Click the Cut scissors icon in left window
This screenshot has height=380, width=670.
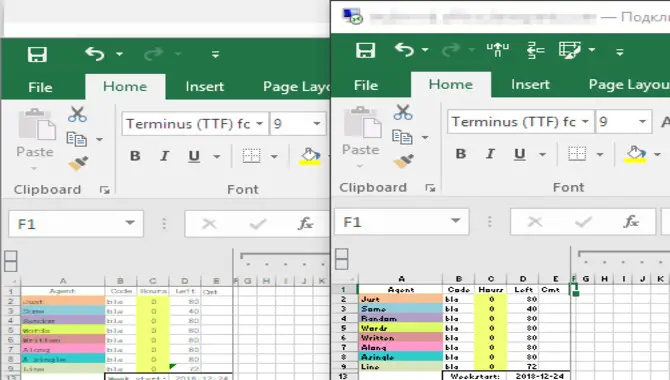[77, 114]
